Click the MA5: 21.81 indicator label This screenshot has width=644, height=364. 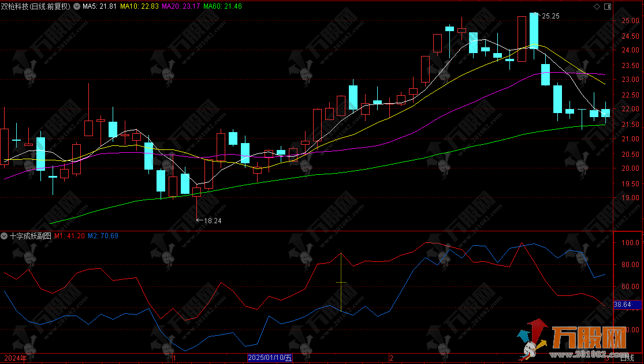pos(99,6)
